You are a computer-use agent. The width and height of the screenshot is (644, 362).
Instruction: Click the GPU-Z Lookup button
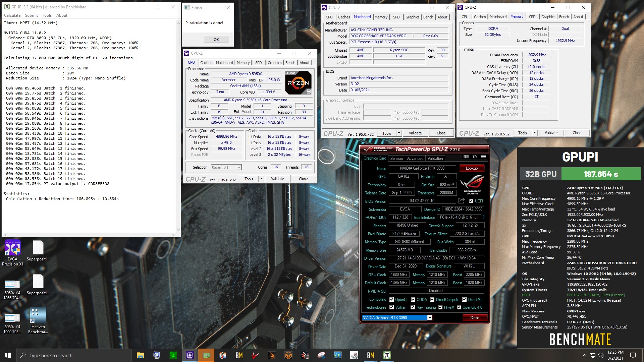(x=471, y=168)
